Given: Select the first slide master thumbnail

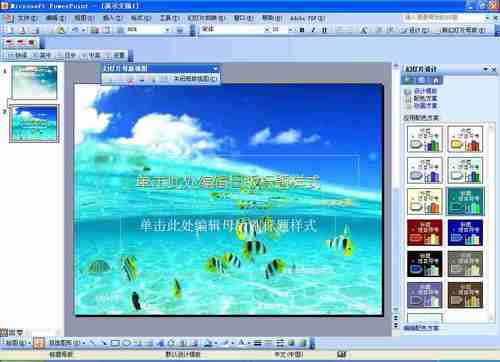Looking at the screenshot, I should pyautogui.click(x=34, y=82).
